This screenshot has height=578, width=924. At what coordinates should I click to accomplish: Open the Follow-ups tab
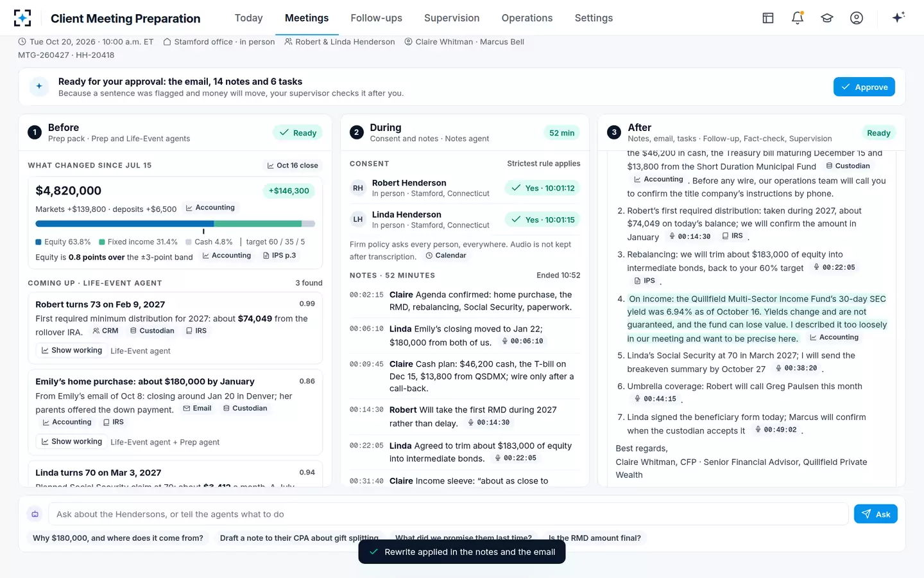(x=377, y=18)
